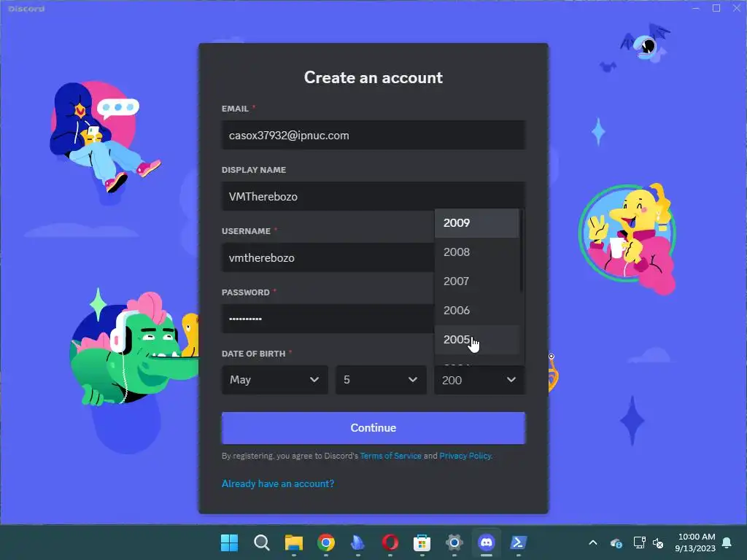Click Already have an account link
747x560 pixels.
click(x=278, y=484)
